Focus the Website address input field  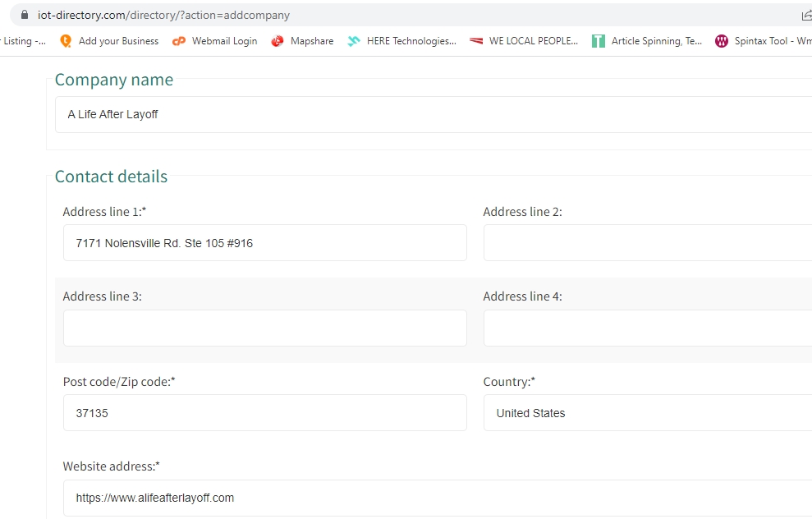coord(435,498)
